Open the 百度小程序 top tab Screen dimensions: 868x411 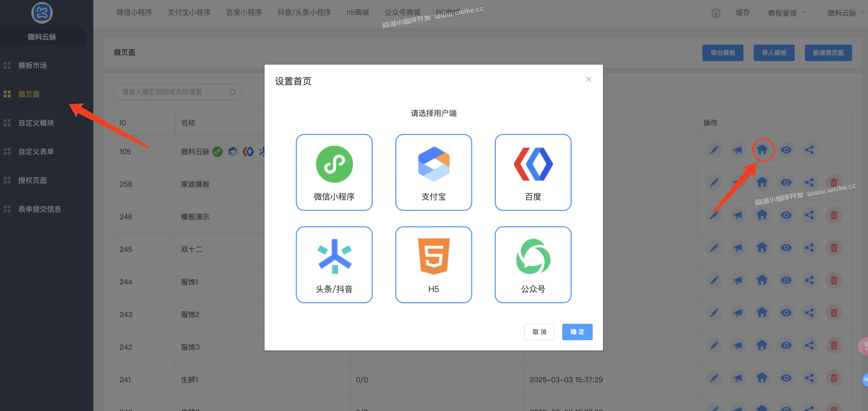[244, 13]
